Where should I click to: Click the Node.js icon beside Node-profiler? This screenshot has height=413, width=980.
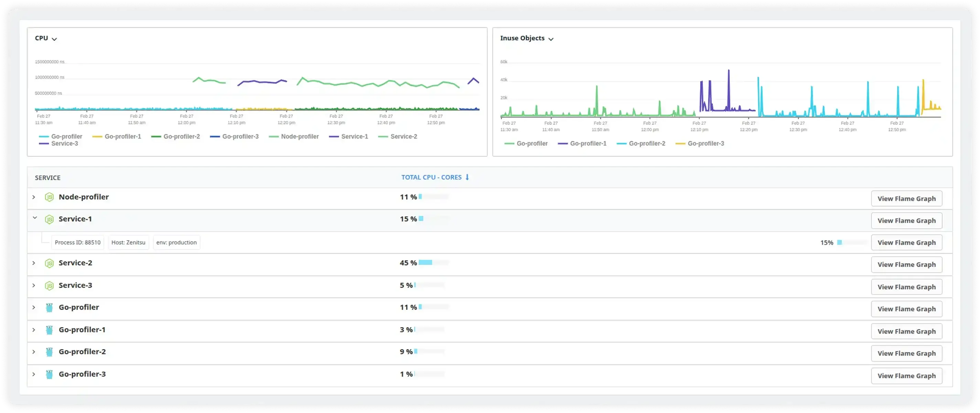49,197
